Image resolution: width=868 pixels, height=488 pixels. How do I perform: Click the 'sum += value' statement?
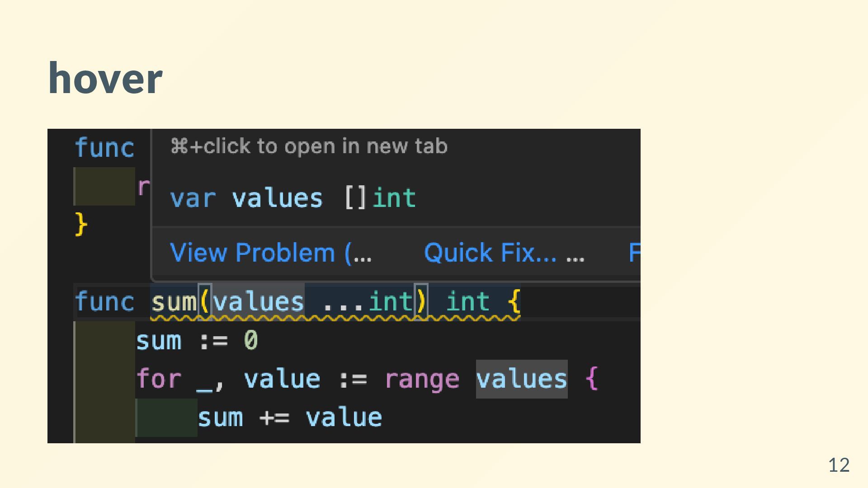click(290, 418)
